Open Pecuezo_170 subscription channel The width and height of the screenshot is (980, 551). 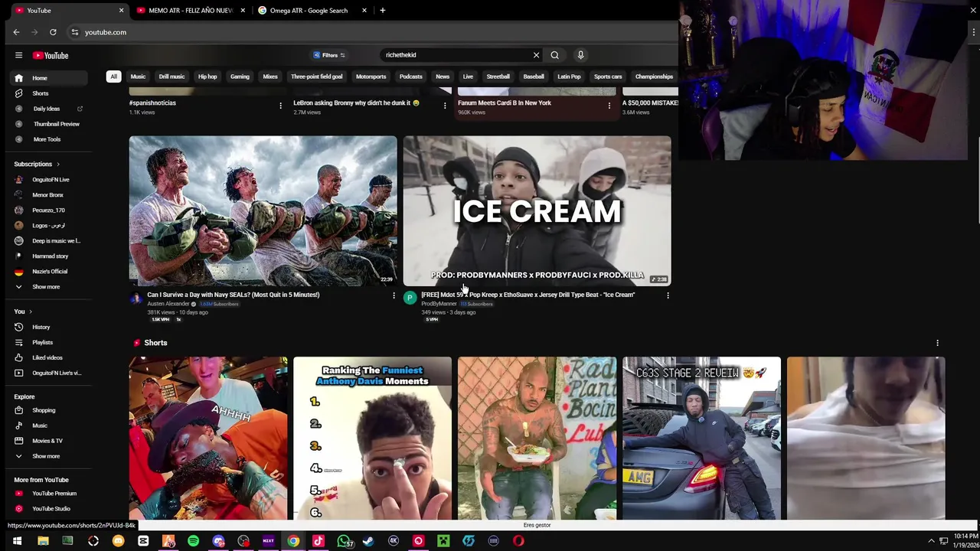(x=48, y=210)
